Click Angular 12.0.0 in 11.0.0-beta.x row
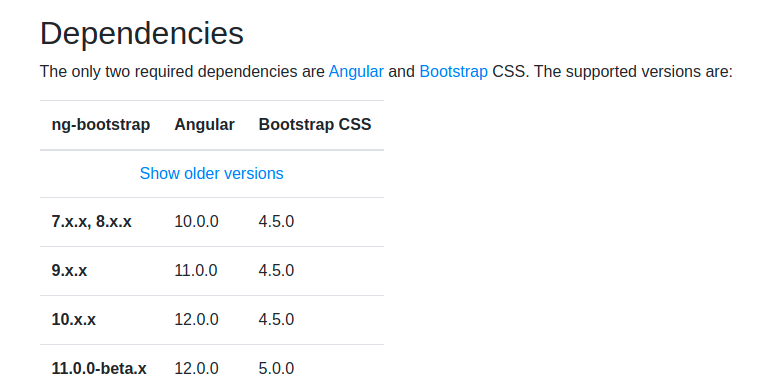Viewport: 759px width, 389px height. [197, 368]
